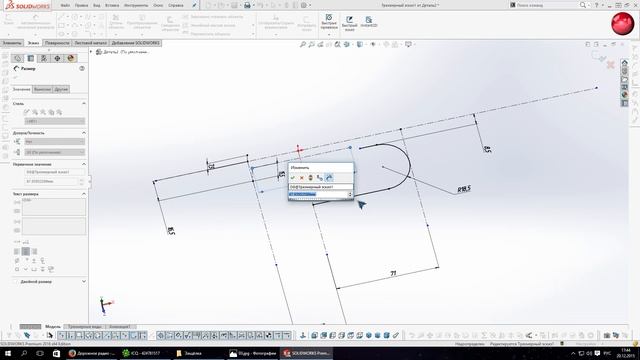The image size is (640, 360).
Task: Toggle the Instant2D button
Action: pyautogui.click(x=369, y=22)
